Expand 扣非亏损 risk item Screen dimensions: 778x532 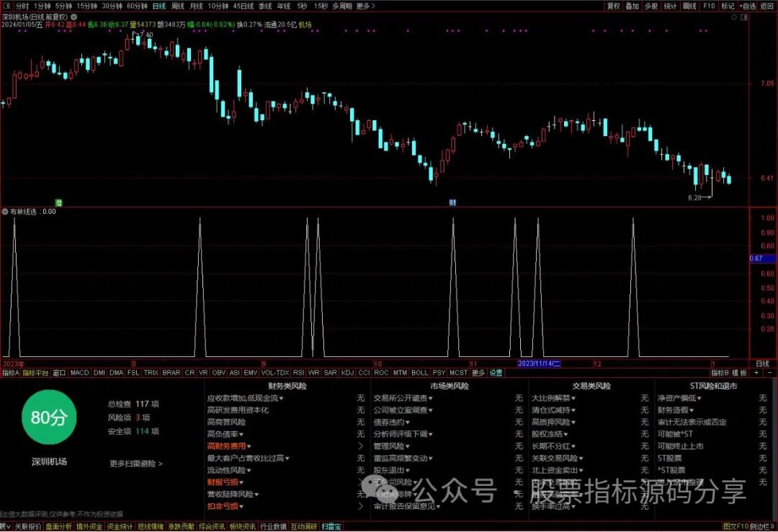[225, 506]
